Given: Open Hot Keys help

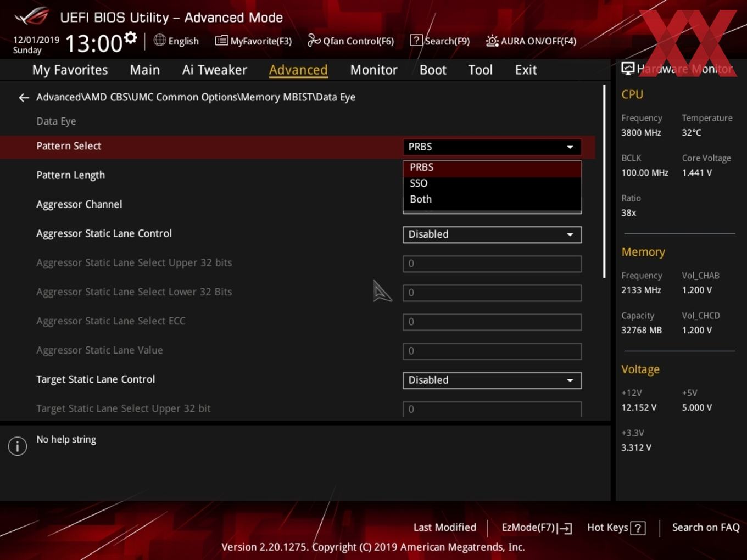Looking at the screenshot, I should click(616, 528).
